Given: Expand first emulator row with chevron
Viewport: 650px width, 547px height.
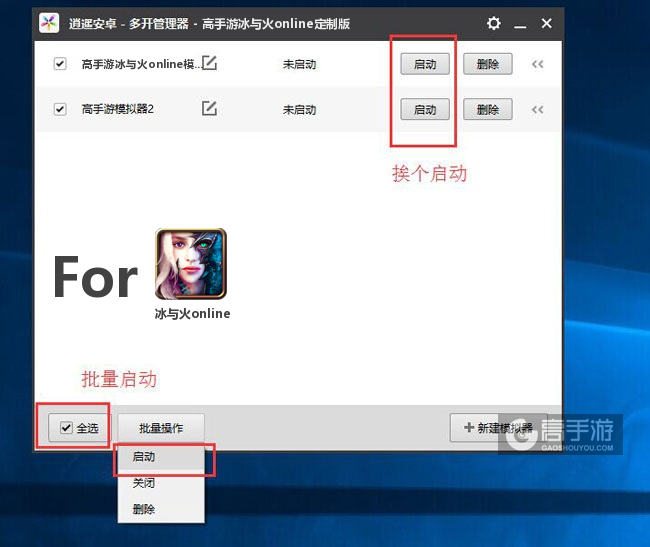Looking at the screenshot, I should tap(537, 64).
